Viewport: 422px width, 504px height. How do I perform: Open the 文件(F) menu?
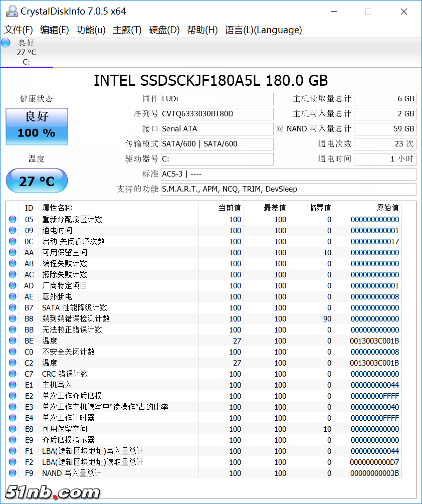point(19,30)
